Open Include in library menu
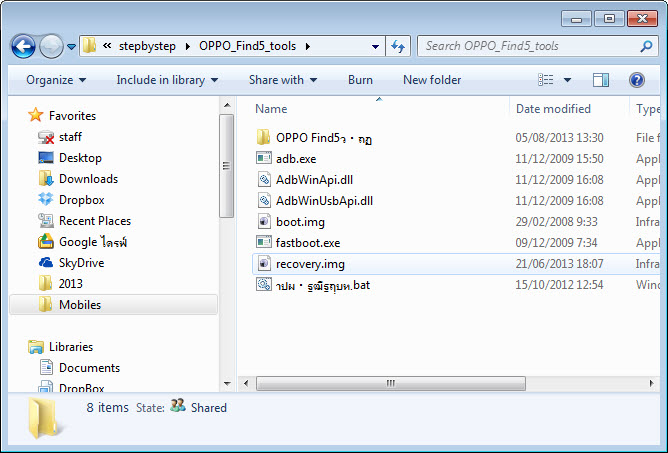This screenshot has height=453, width=668. click(x=167, y=80)
